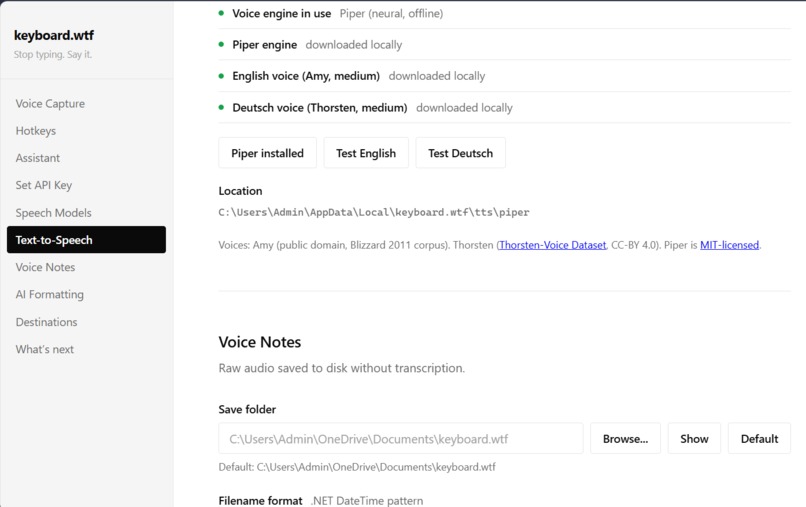Reset save folder with Default button
This screenshot has width=806, height=507.
coord(759,439)
